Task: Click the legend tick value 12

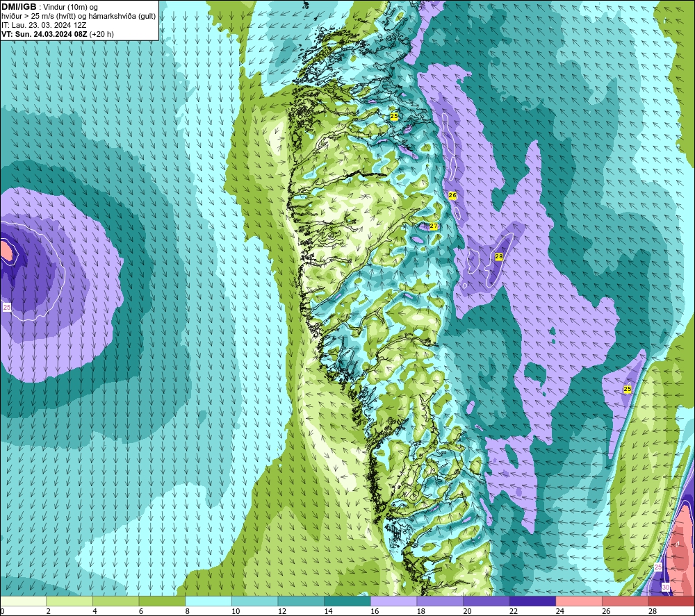Action: tap(282, 611)
